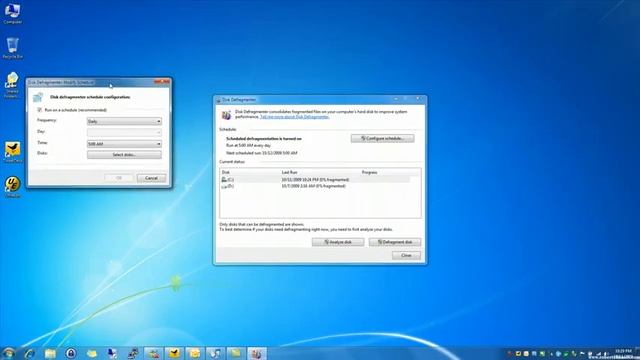Open the Time dropdown showing 5:00 AM
This screenshot has width=640, height=360.
124,144
